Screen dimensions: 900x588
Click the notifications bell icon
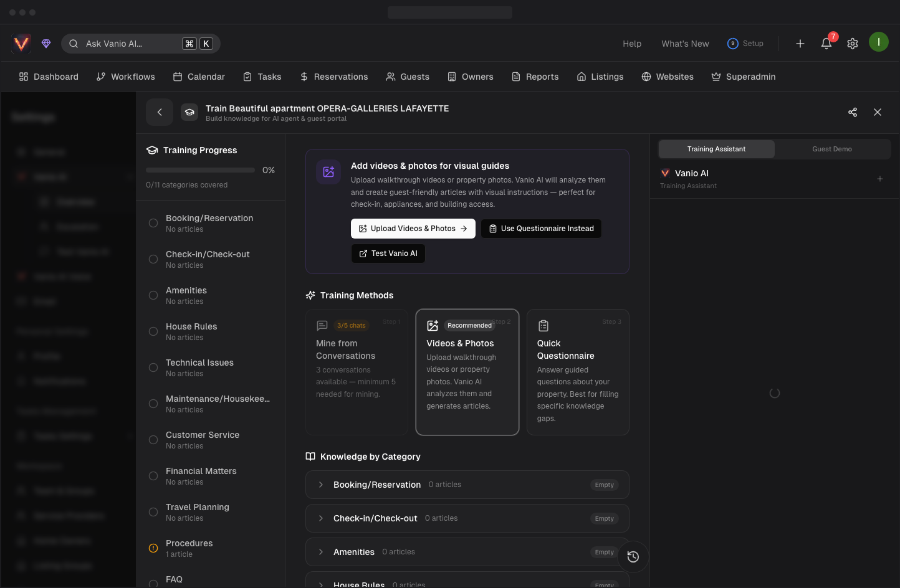point(826,44)
